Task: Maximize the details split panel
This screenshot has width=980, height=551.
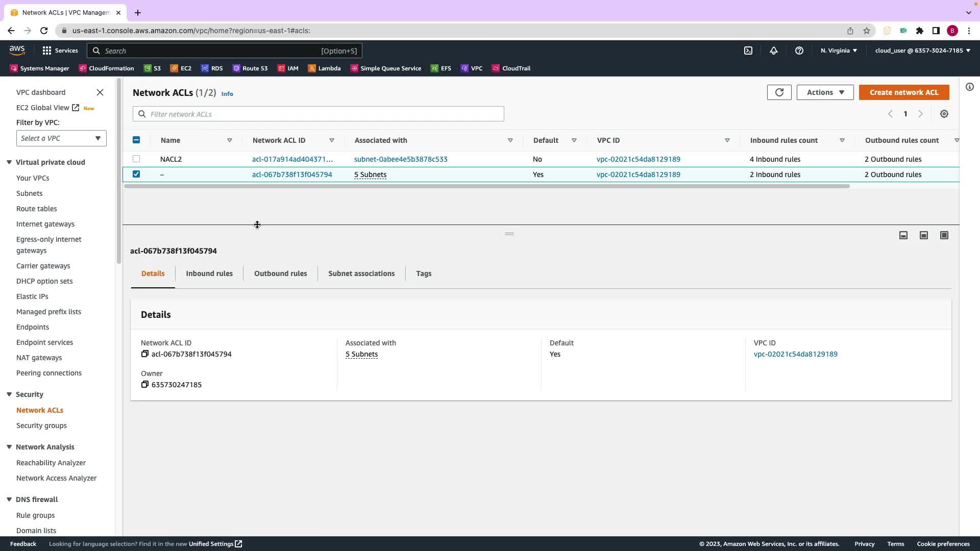Action: 944,235
